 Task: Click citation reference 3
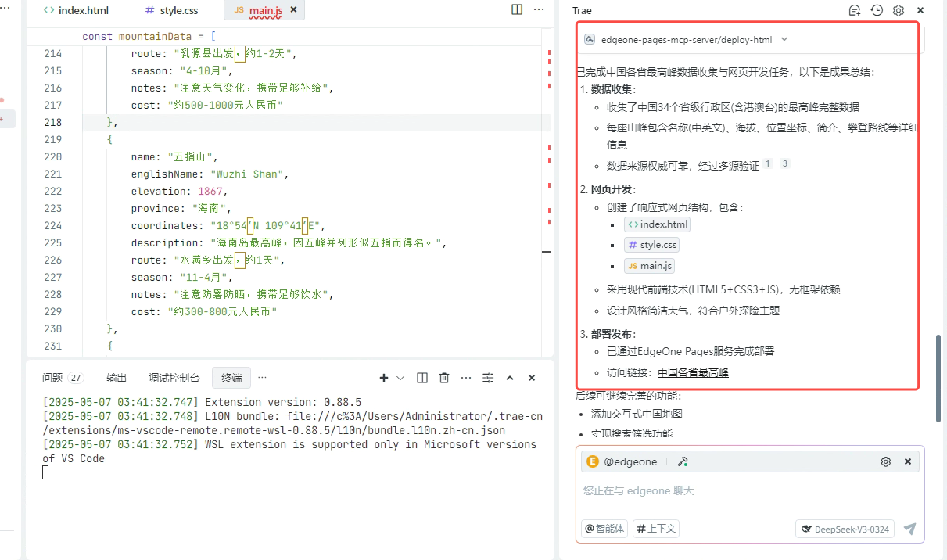pos(785,163)
